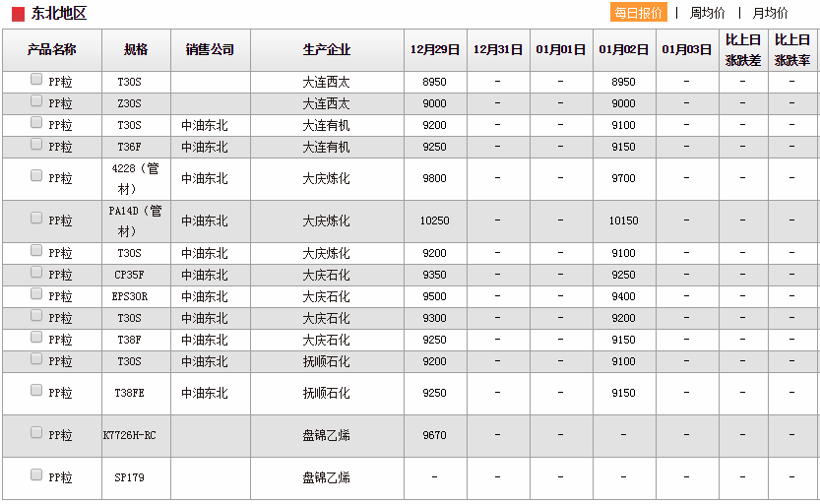Click the 9800 price value
Image resolution: width=820 pixels, height=504 pixels.
434,178
